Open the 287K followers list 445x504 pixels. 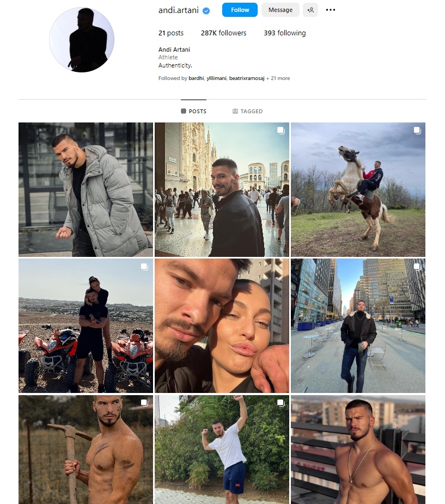coord(224,33)
